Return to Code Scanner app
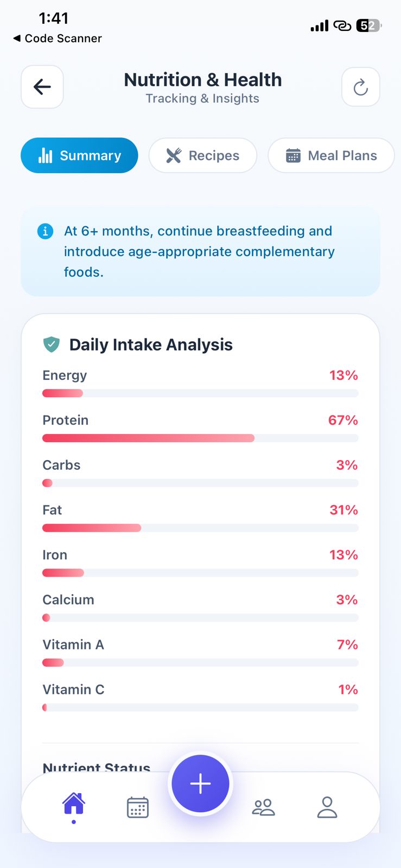The height and width of the screenshot is (868, 401). point(58,39)
